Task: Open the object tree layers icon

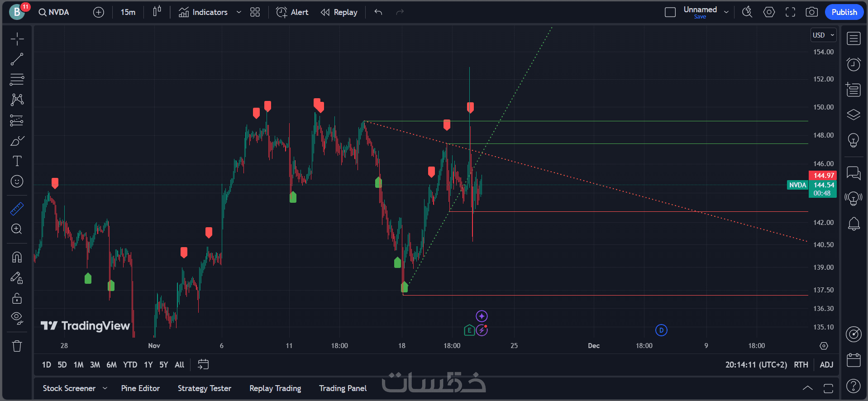Action: [x=854, y=115]
